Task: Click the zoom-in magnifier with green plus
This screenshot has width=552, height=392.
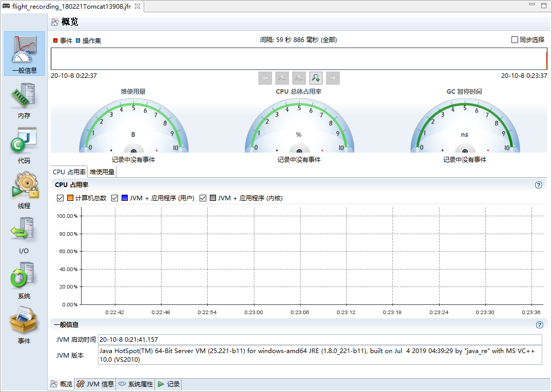Action: coord(316,78)
